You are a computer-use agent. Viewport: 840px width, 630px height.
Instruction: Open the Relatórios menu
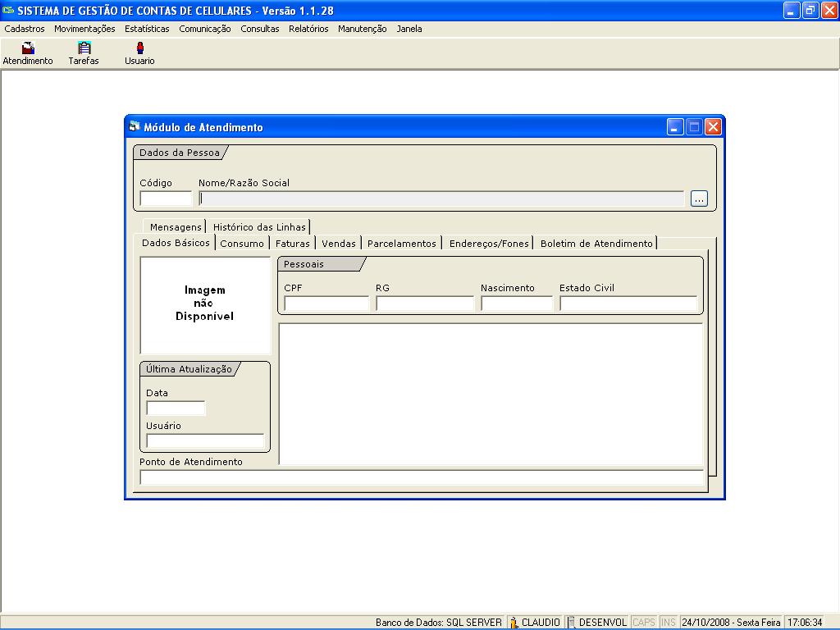308,29
